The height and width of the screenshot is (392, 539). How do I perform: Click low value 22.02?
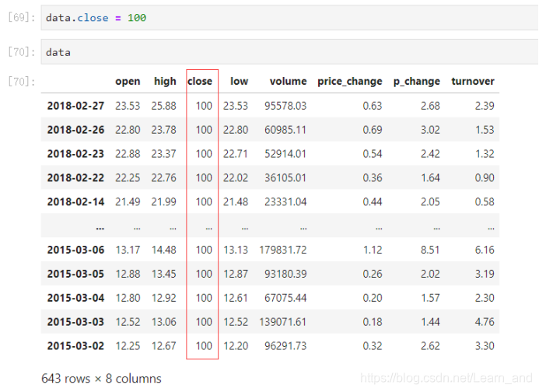tap(236, 178)
